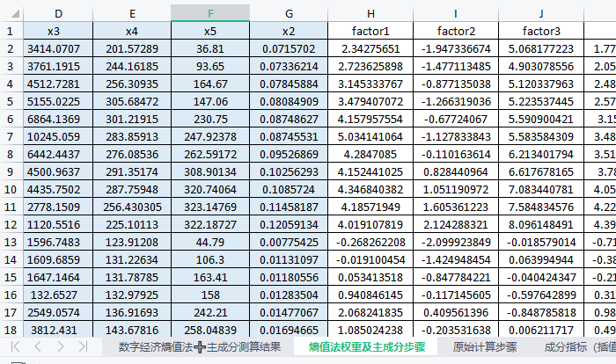Click cell with value 106.3
Image resolution: width=616 pixels, height=364 pixels.
pyautogui.click(x=210, y=259)
